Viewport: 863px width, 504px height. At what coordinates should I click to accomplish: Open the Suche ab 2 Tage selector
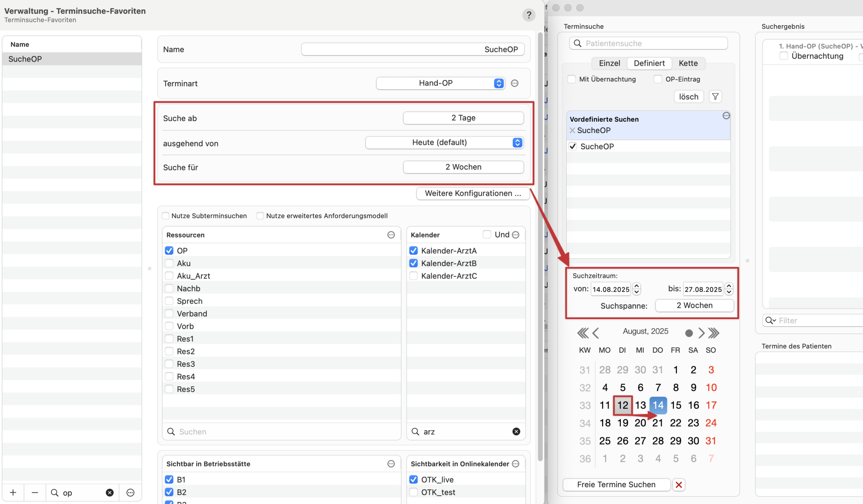[x=464, y=118]
